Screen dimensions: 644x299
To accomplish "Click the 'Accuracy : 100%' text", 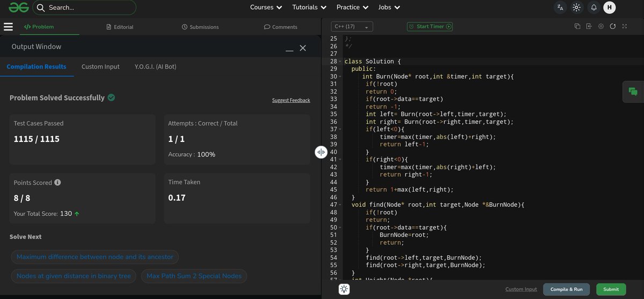I will tap(192, 154).
